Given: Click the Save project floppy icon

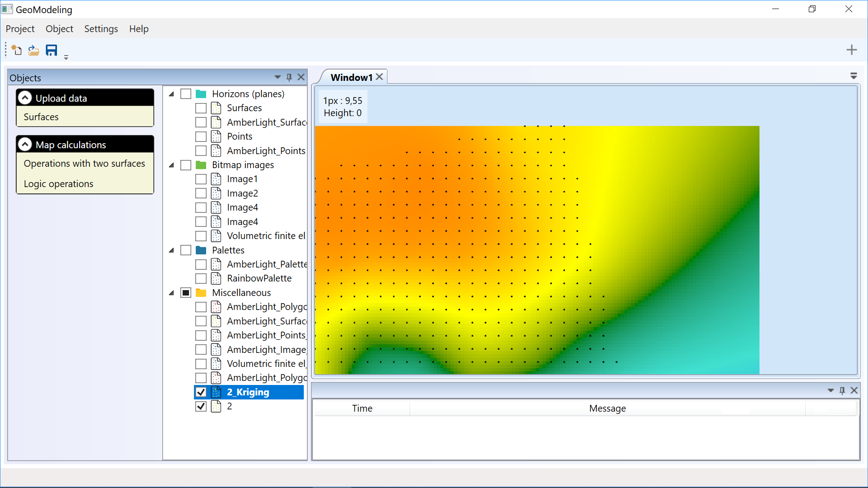Looking at the screenshot, I should [x=52, y=50].
